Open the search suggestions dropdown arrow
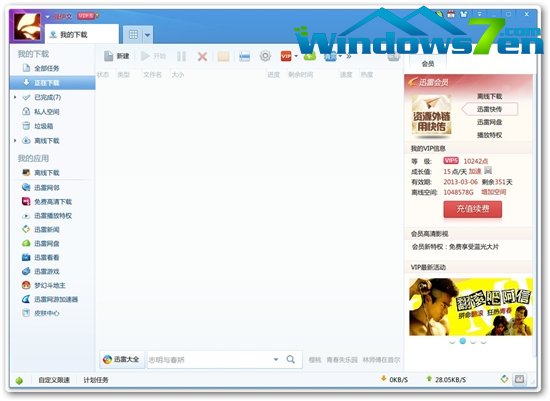Viewport: 550px width, 401px height. (276, 359)
